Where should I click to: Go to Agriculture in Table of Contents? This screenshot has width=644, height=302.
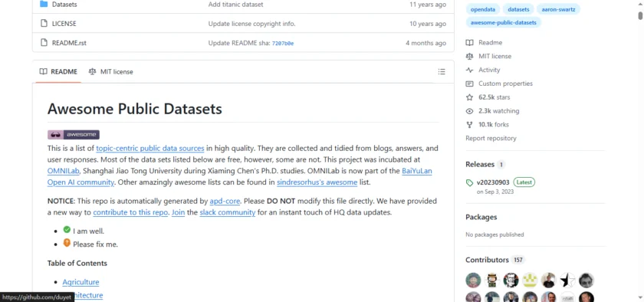[x=81, y=282]
